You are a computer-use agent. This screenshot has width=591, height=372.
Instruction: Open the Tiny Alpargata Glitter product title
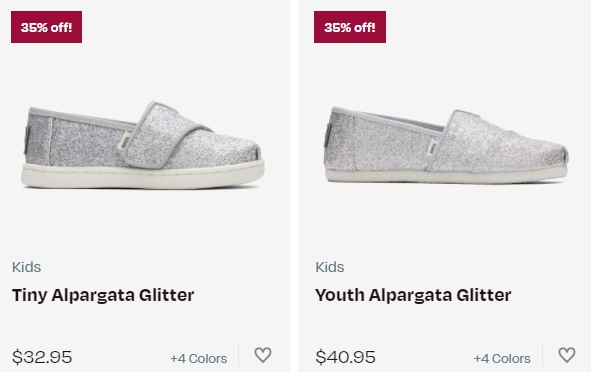[x=103, y=295]
